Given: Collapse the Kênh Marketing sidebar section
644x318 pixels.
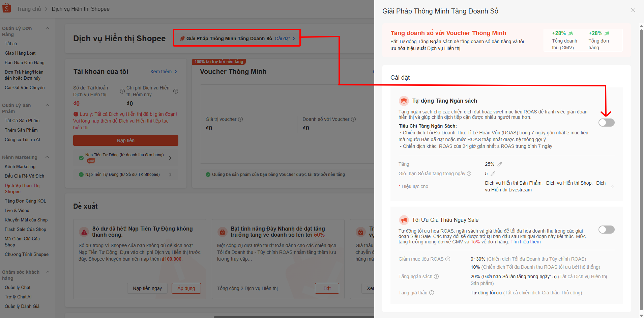Looking at the screenshot, I should click(x=47, y=157).
